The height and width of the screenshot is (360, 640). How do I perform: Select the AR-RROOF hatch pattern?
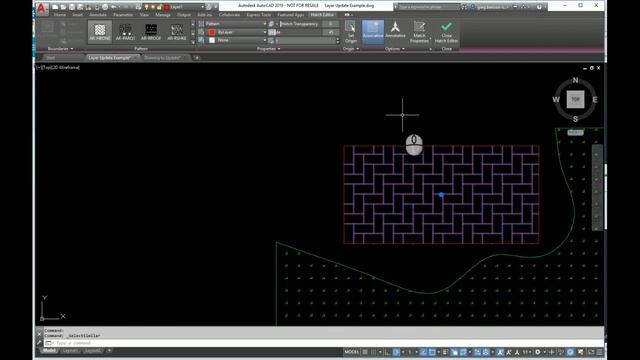[x=151, y=31]
